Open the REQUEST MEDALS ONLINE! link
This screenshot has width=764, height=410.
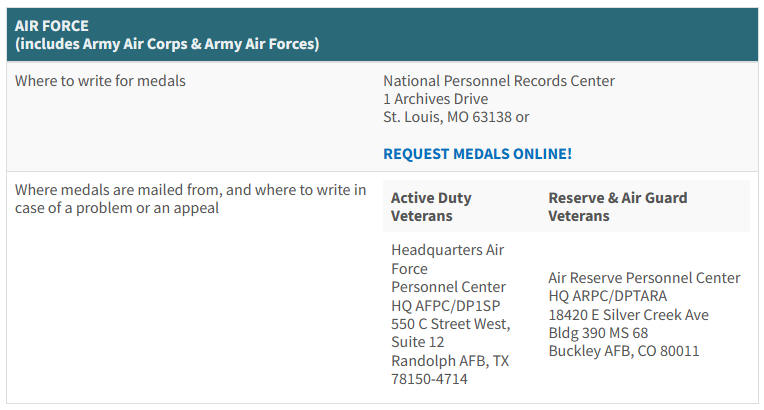[477, 154]
